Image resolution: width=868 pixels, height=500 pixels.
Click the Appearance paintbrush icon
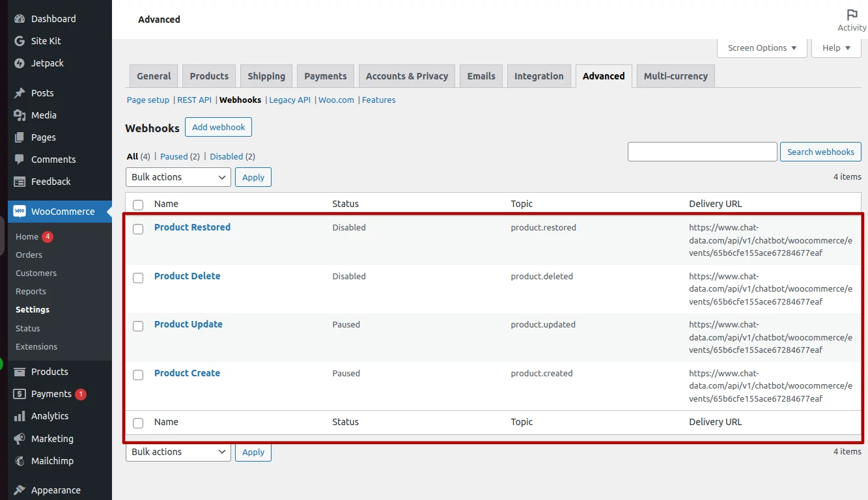[x=20, y=490]
